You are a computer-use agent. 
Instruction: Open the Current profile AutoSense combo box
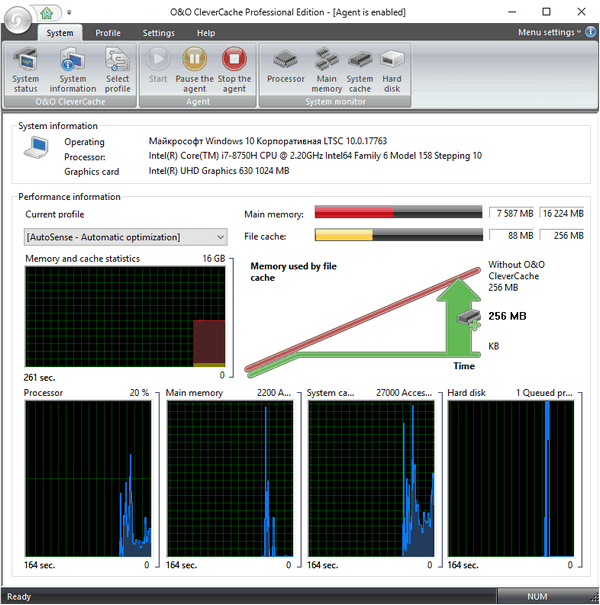[x=125, y=237]
